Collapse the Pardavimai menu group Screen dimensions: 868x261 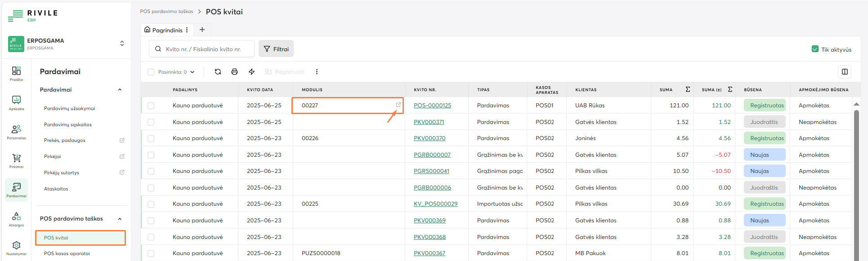pyautogui.click(x=120, y=90)
